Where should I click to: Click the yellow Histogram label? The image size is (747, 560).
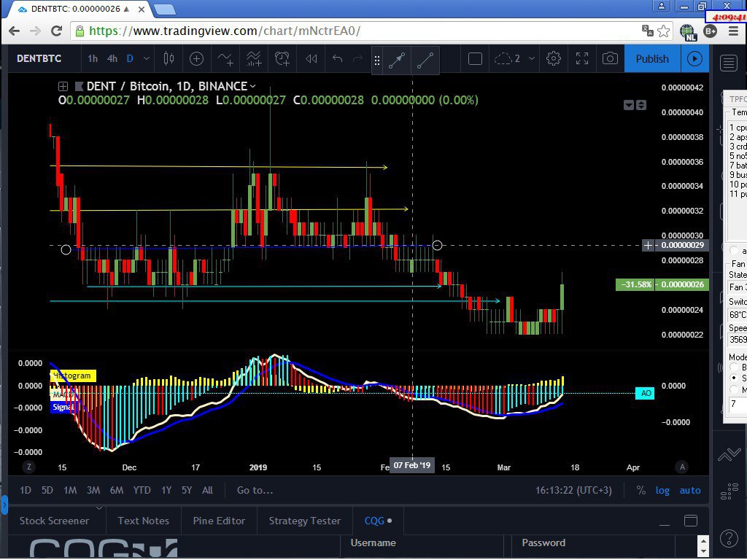pyautogui.click(x=73, y=376)
